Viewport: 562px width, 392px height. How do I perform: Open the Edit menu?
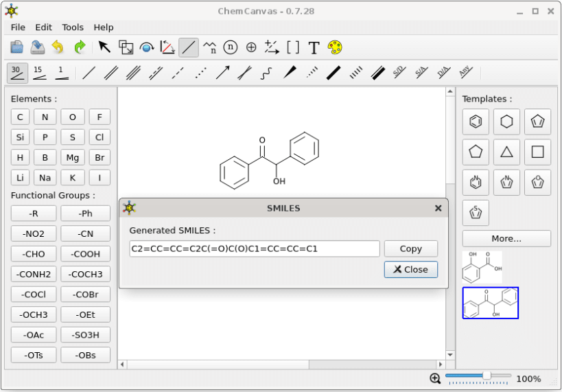click(x=43, y=27)
